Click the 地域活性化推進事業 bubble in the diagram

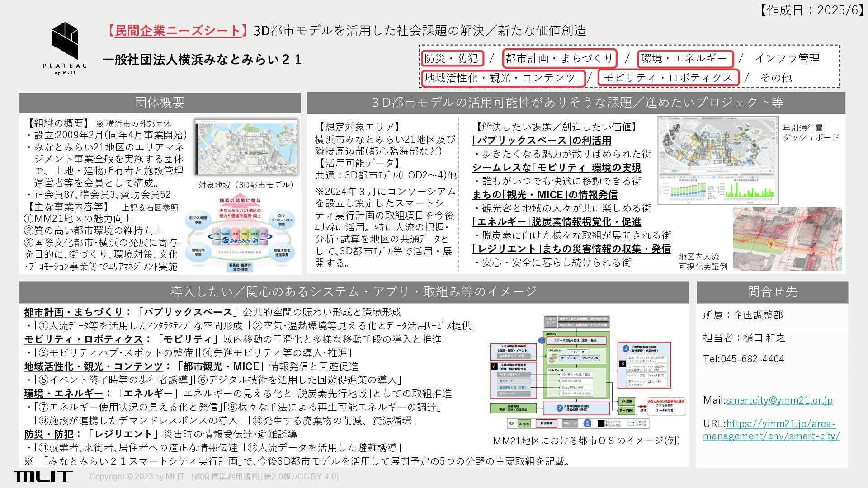(x=281, y=253)
